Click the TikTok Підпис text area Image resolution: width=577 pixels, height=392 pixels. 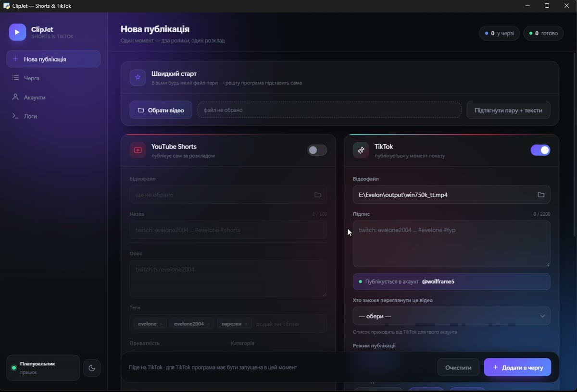452,244
